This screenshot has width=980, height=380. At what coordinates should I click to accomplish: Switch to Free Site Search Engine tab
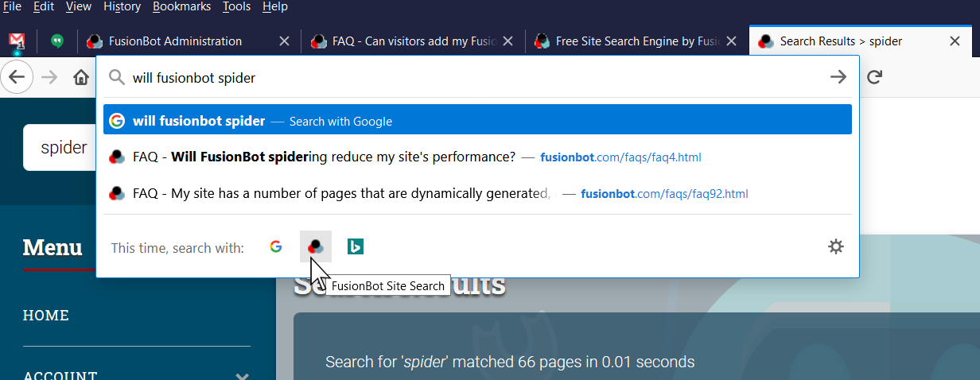(x=628, y=41)
